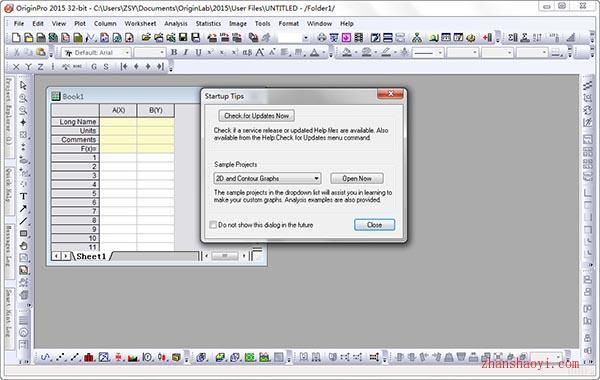Click Move column to last icon
Viewport: 600px width, 380px height.
160,67
